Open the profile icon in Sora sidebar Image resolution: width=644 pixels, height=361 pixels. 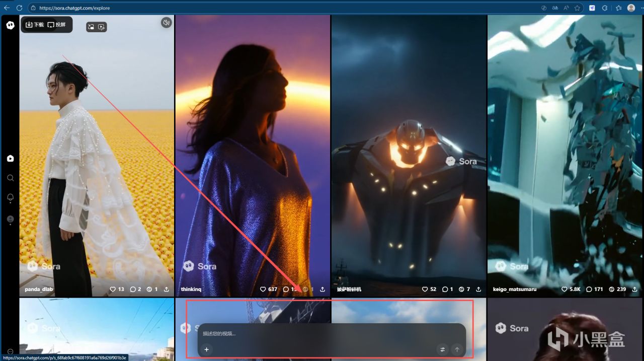coord(10,220)
